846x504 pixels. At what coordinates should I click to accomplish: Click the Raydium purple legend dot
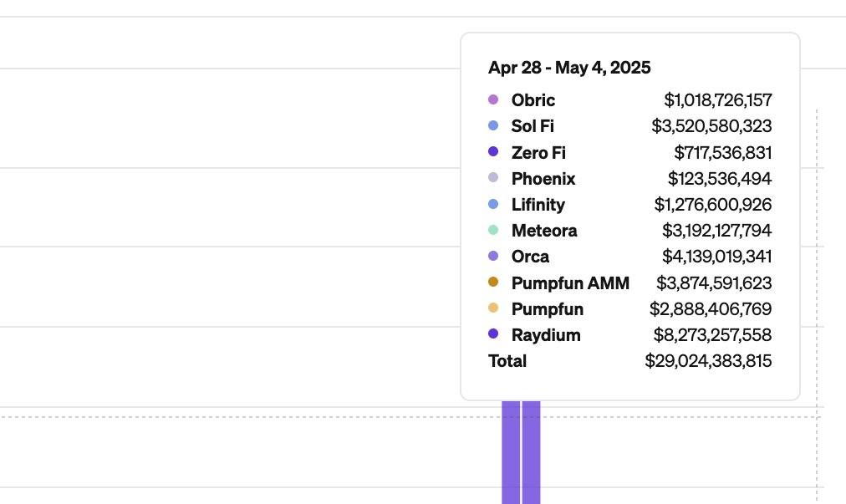[493, 334]
